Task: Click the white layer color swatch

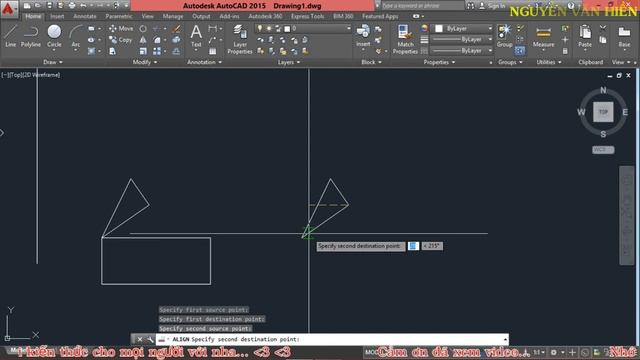Action: coord(287,29)
